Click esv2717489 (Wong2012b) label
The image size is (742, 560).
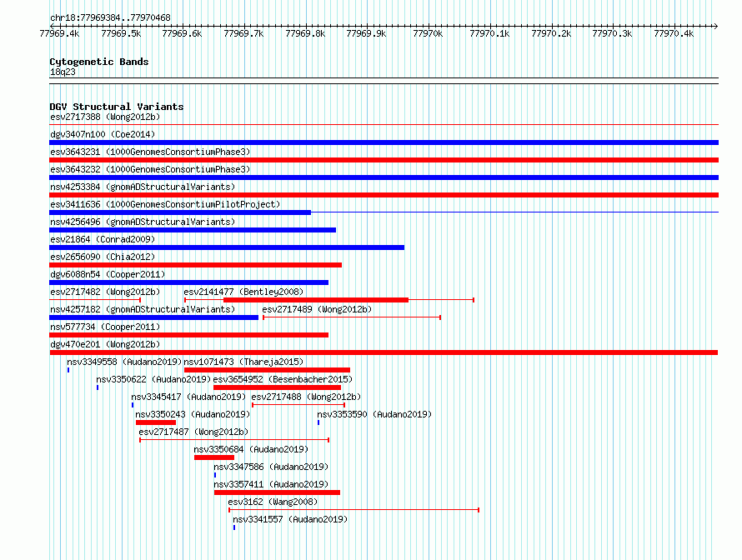[317, 309]
